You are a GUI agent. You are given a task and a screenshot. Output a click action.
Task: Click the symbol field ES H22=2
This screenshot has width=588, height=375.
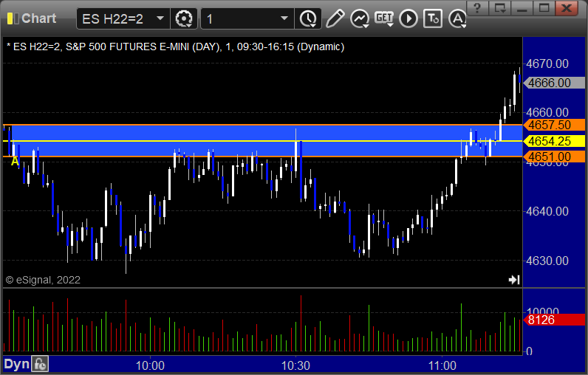point(123,18)
